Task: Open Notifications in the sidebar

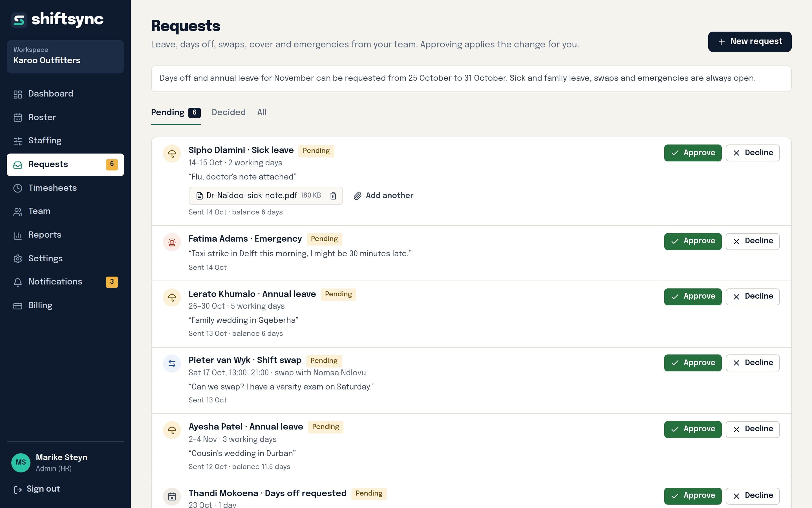Action: coord(65,282)
